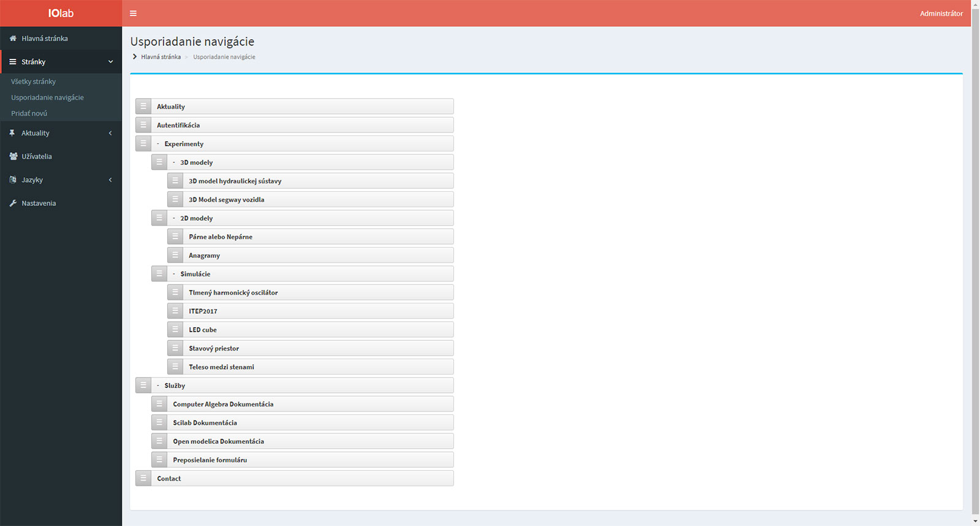Collapse the Služby tree node

tap(158, 386)
